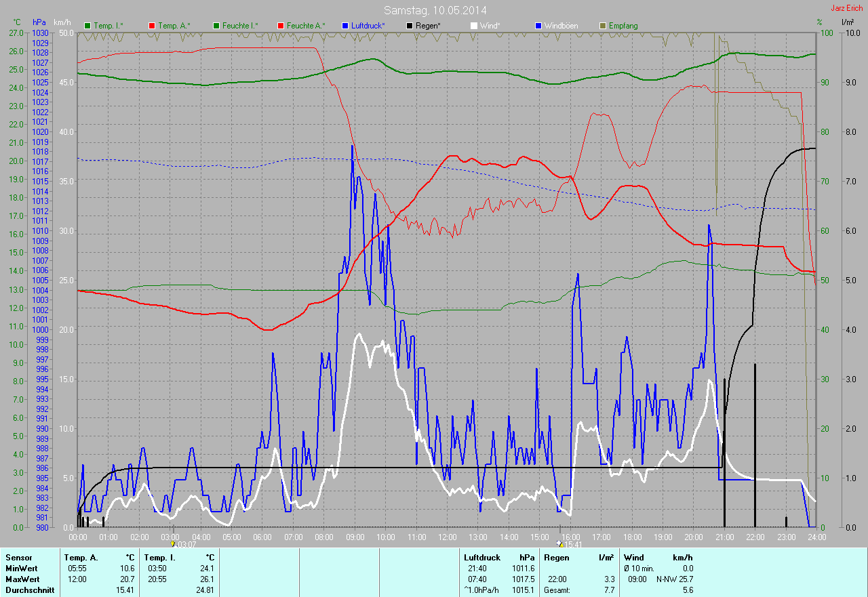Click the blue Luftdruck legend swatch
868x597 pixels.
[344, 26]
